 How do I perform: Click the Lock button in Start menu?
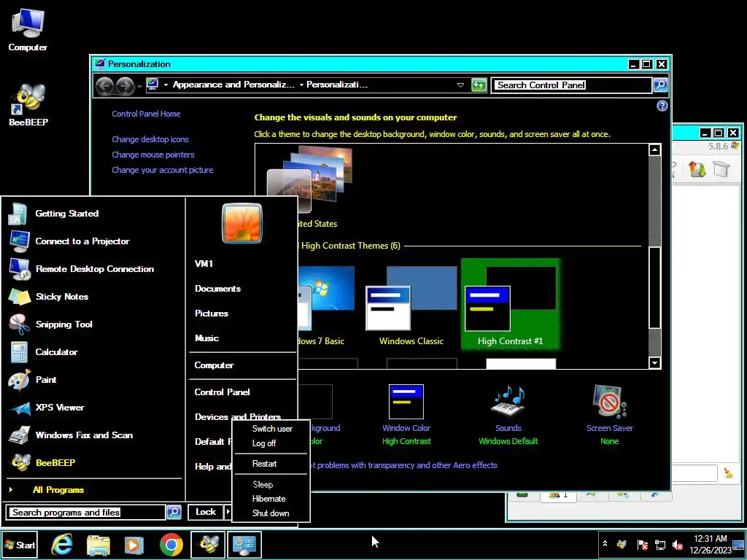coord(206,512)
